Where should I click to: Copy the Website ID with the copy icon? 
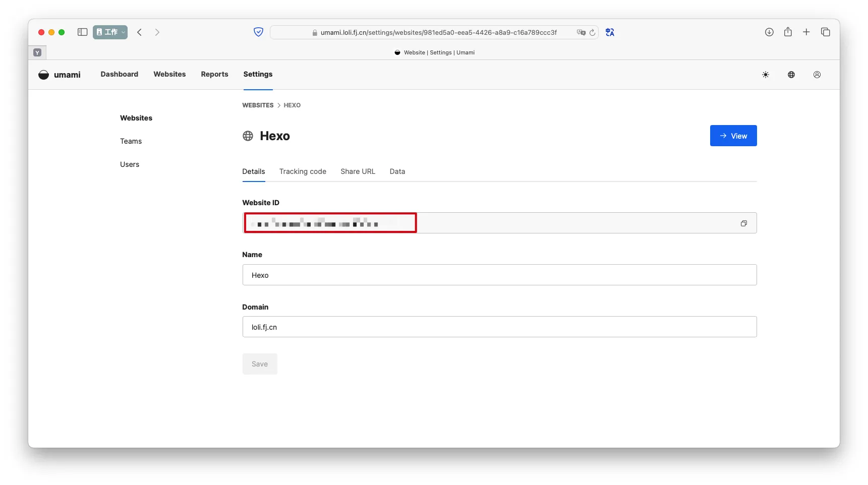coord(744,223)
